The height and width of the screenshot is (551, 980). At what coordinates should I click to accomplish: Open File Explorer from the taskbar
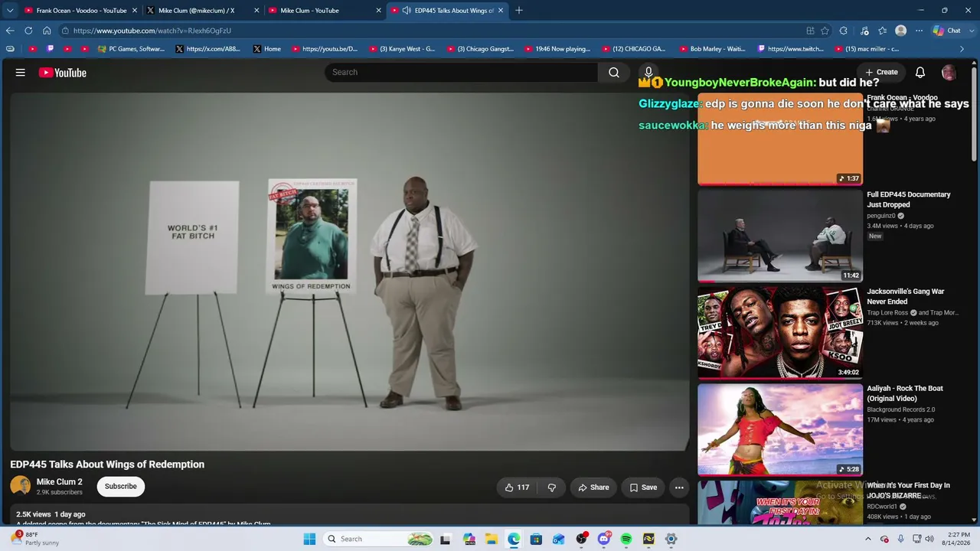[x=492, y=539]
